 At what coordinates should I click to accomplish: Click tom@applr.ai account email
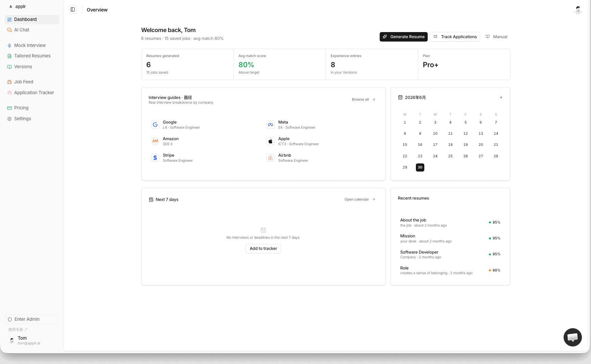[29, 343]
